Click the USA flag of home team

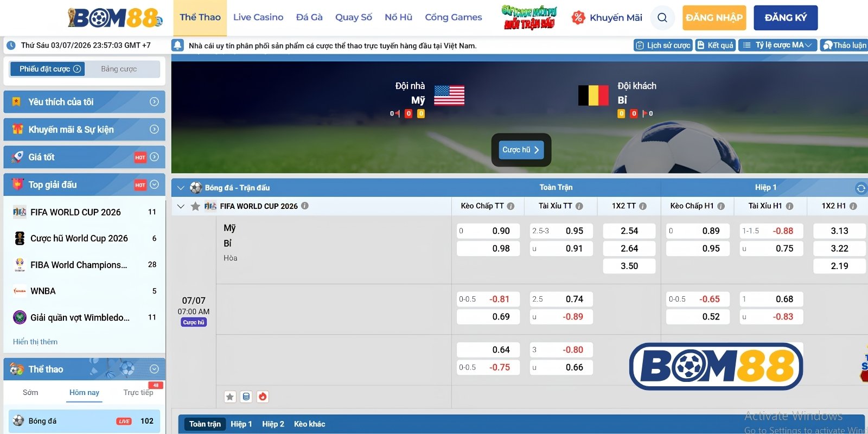point(449,95)
